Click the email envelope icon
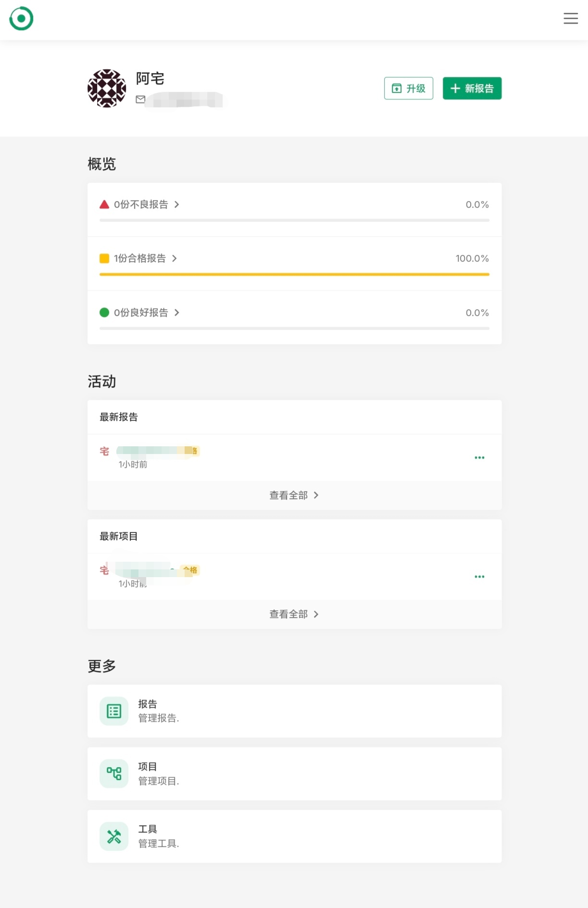Image resolution: width=588 pixels, height=908 pixels. pos(140,100)
